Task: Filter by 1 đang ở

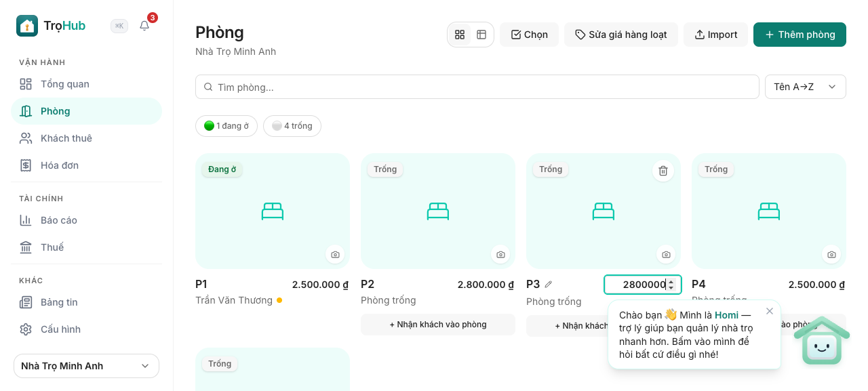Action: [226, 126]
